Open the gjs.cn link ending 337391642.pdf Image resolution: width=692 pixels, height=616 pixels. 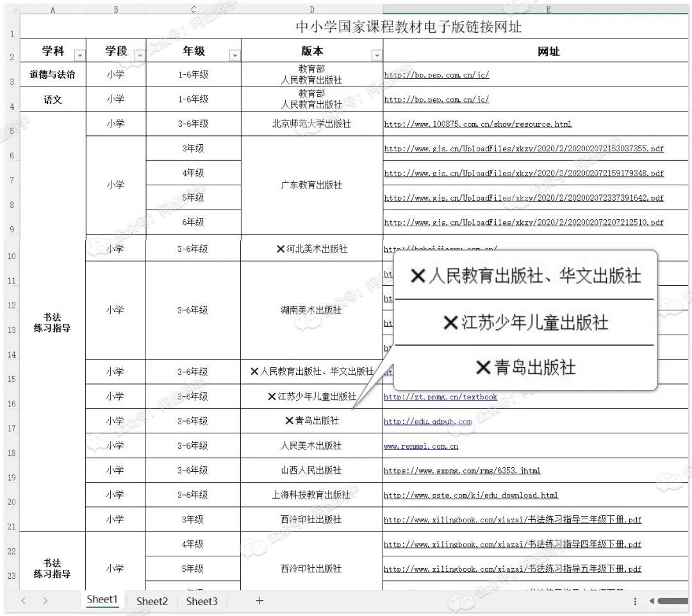524,198
